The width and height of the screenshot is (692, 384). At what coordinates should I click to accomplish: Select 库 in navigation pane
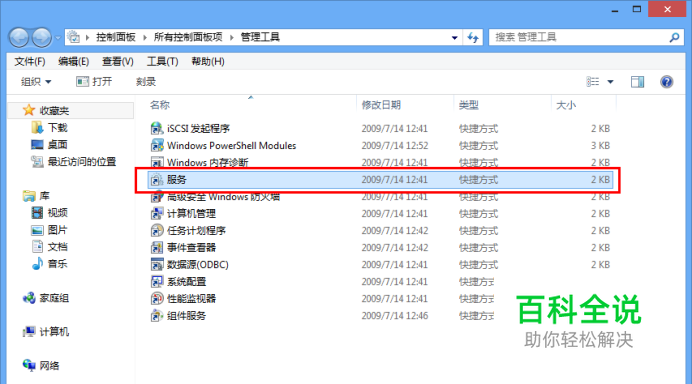tap(45, 196)
